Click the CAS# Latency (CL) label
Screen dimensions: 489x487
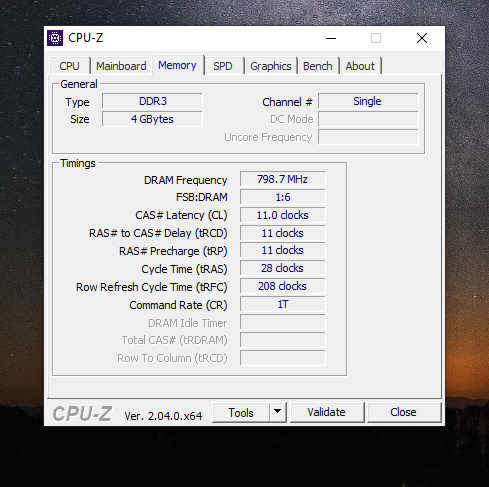[x=181, y=215]
